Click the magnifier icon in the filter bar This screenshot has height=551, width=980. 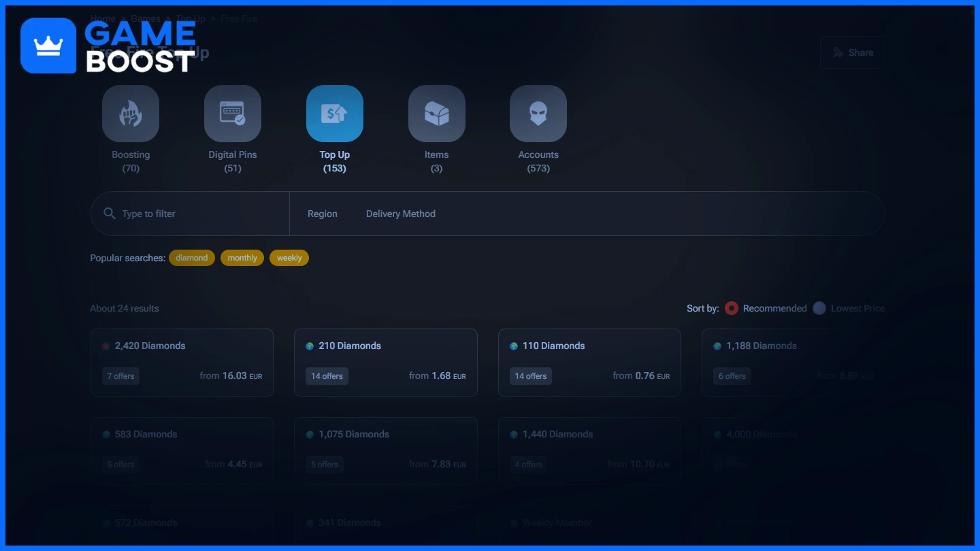[x=110, y=214]
